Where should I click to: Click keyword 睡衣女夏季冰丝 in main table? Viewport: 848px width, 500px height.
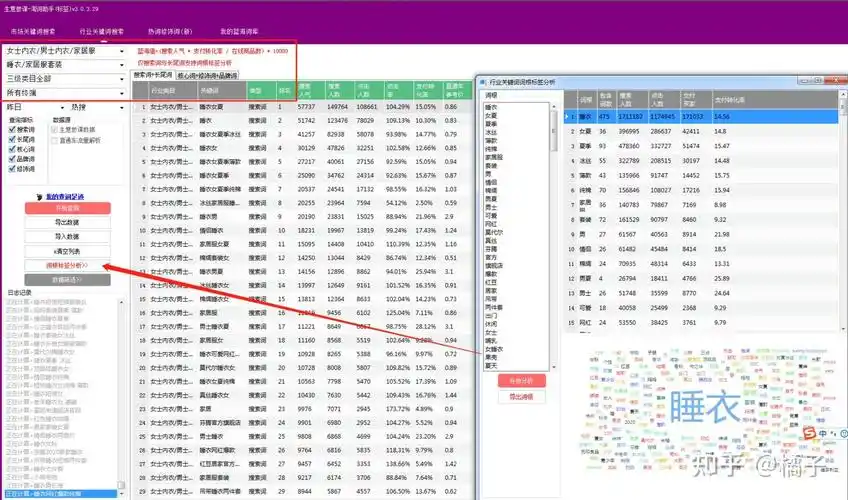point(221,134)
